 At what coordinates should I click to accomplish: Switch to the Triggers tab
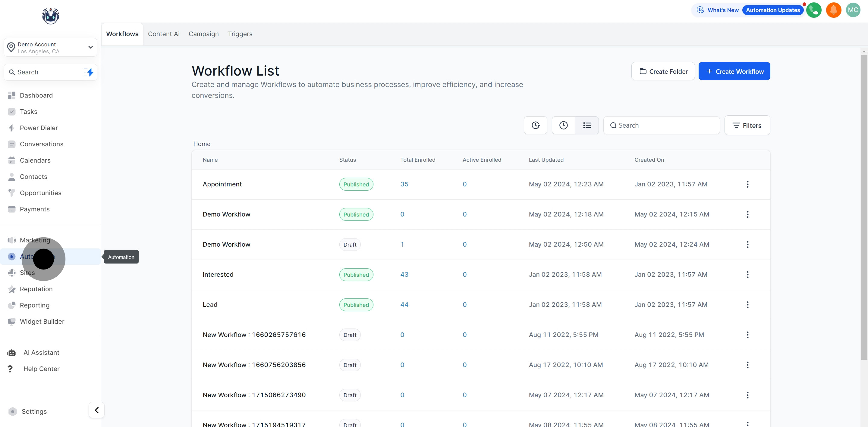pyautogui.click(x=240, y=34)
